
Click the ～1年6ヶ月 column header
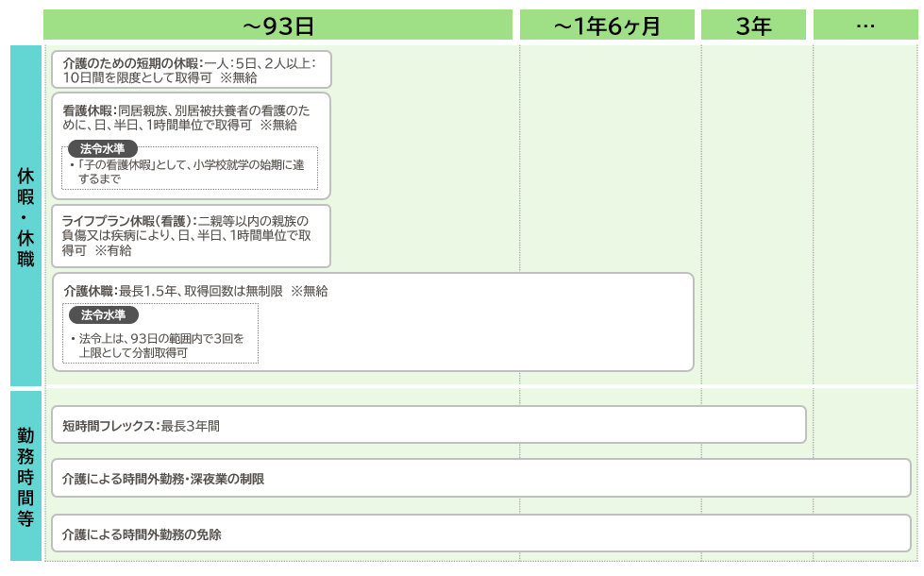point(607,25)
